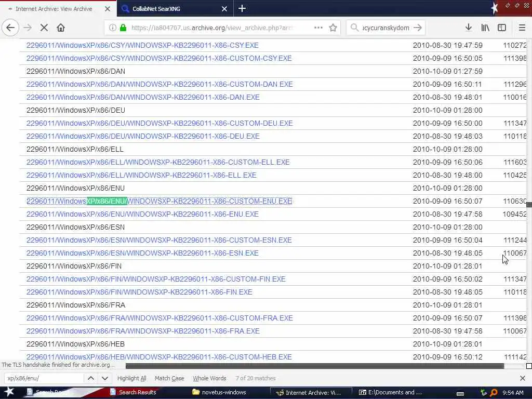Select the Internet Archive: View Archive tab
The width and height of the screenshot is (532, 399).
click(58, 9)
